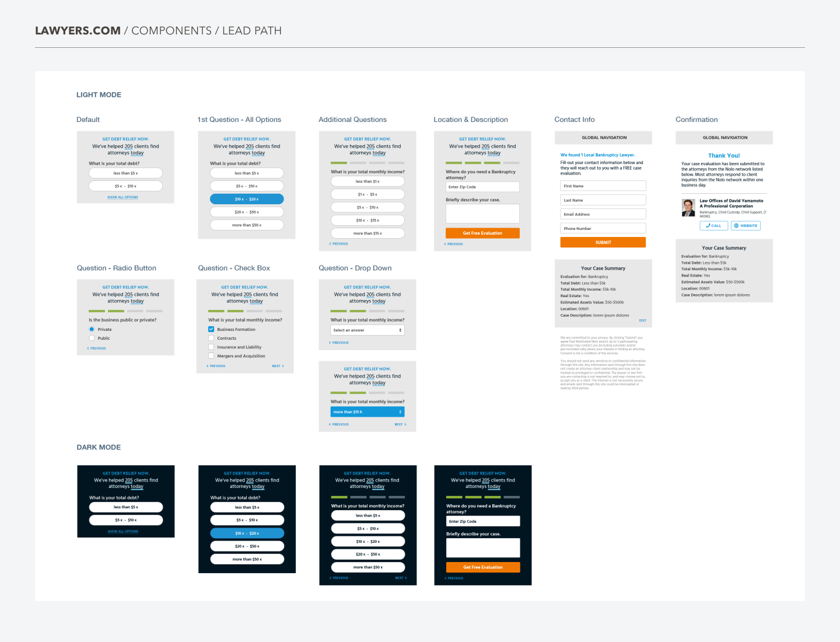
Task: Select the Public radio button
Action: pos(92,338)
